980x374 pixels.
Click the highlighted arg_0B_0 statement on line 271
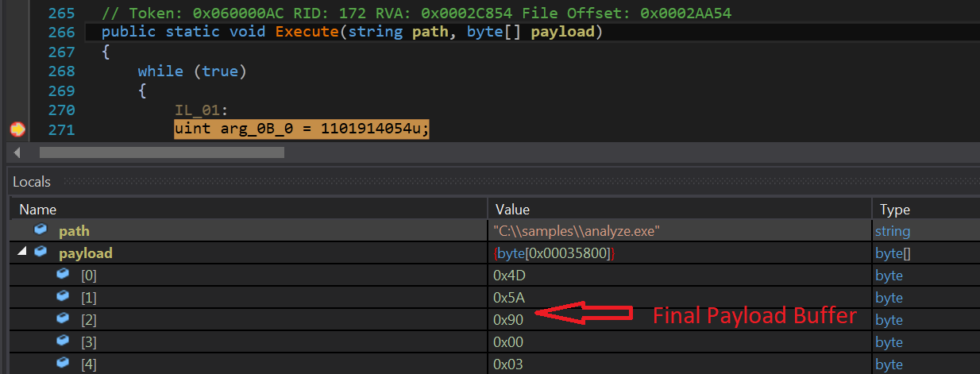click(302, 129)
